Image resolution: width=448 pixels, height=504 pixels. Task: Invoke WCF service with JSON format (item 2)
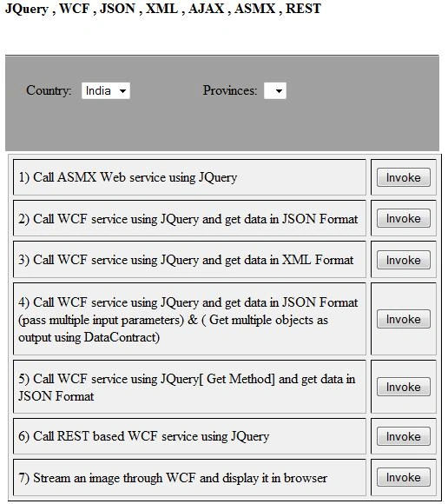[404, 218]
